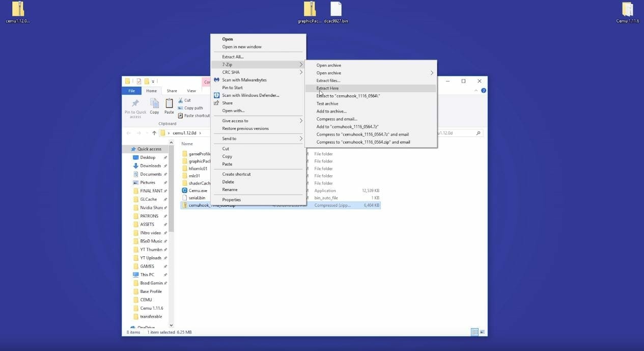Select Properties in the context menu
This screenshot has width=644, height=351.
[x=231, y=200]
